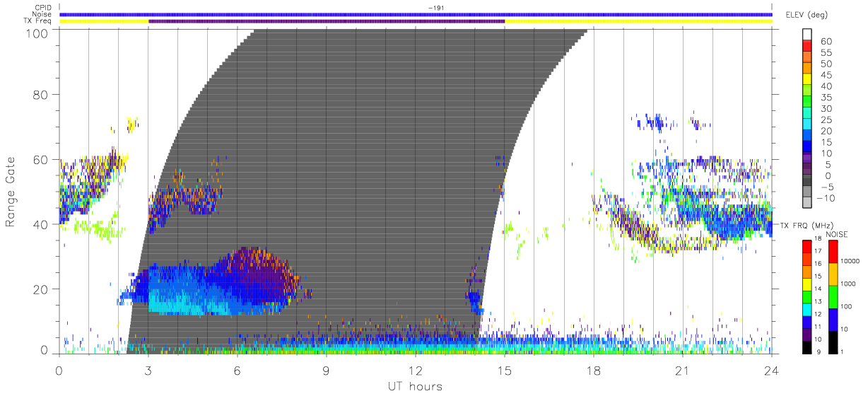The height and width of the screenshot is (401, 868).
Task: Click the "10000" label on NOISE colorbar
Action: click(849, 262)
